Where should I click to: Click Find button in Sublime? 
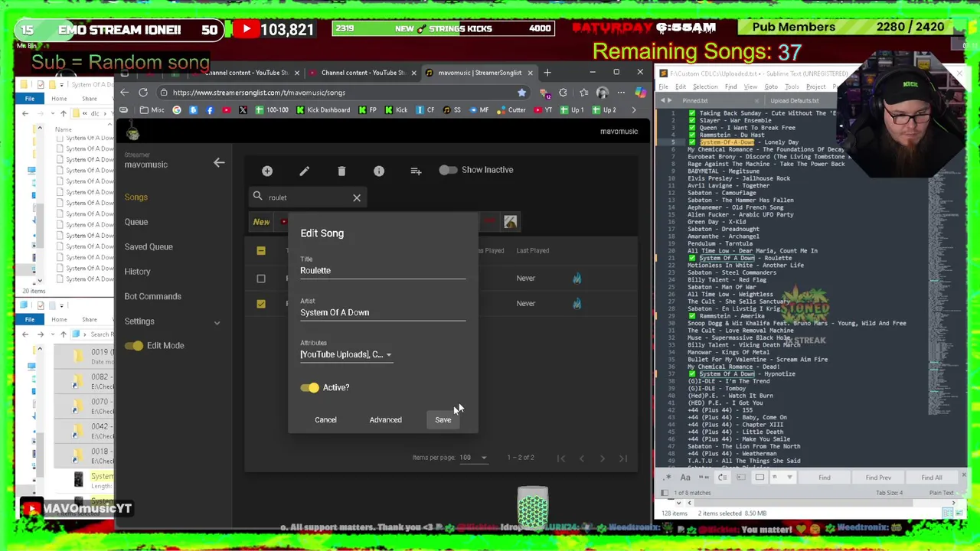[x=825, y=478]
